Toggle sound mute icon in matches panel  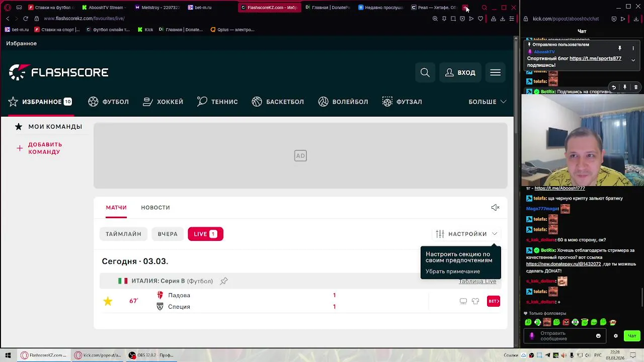(496, 208)
